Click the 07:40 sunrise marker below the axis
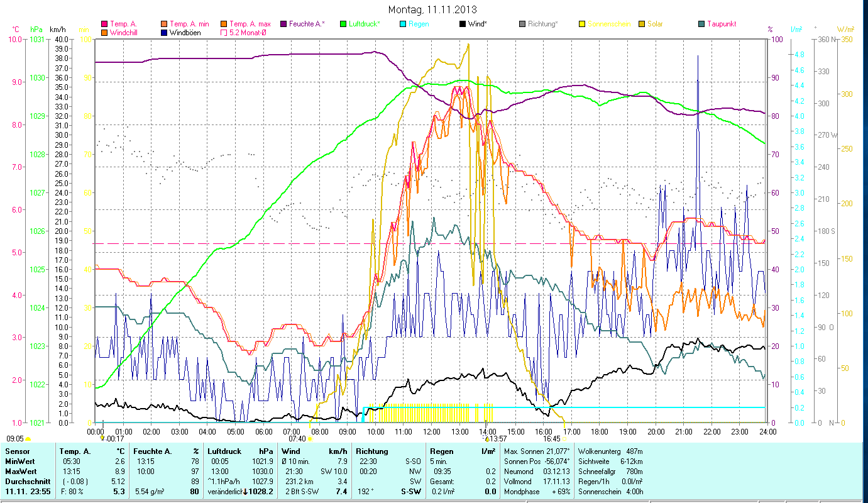Image resolution: width=868 pixels, height=503 pixels. 297,439
